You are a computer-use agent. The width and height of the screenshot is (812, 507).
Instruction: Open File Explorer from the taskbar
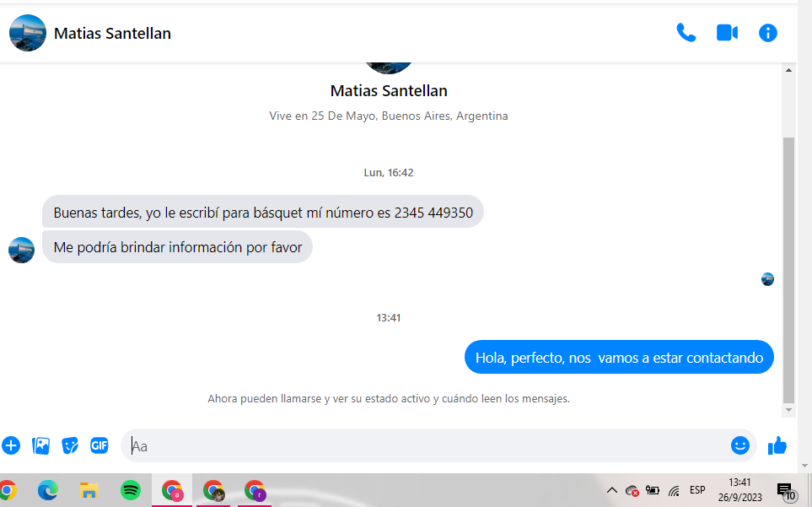click(x=89, y=490)
